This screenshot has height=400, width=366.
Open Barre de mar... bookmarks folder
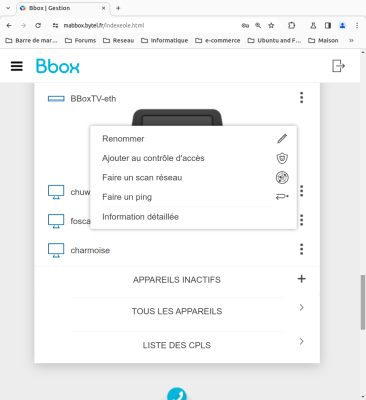(32, 40)
